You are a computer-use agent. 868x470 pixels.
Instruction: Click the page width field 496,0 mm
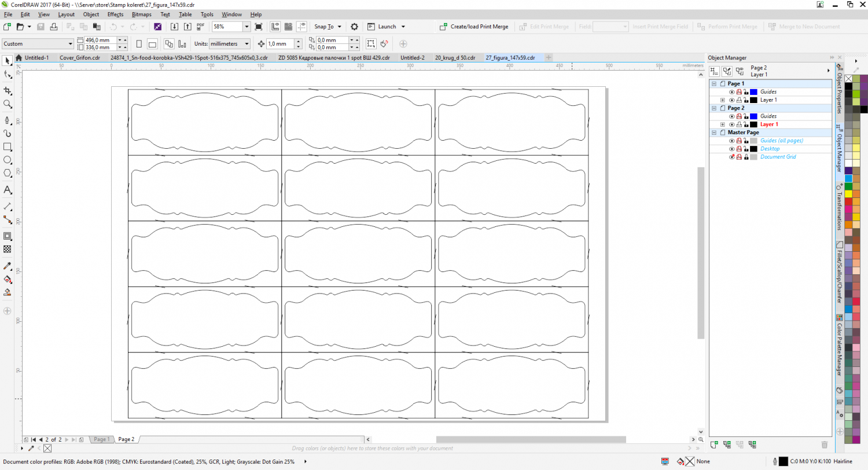pyautogui.click(x=100, y=40)
